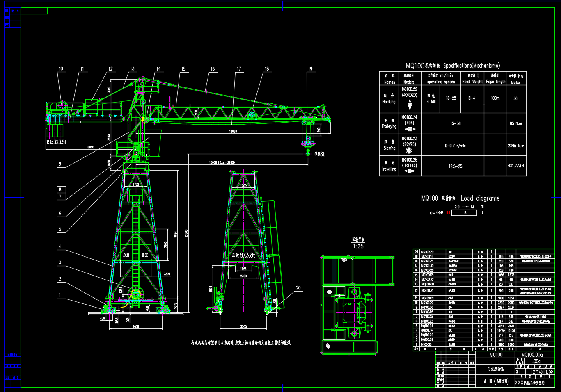Viewport: 561px width, 392px height.
Task: Select the '12000' vertical height dimension
Action: click(x=186, y=233)
